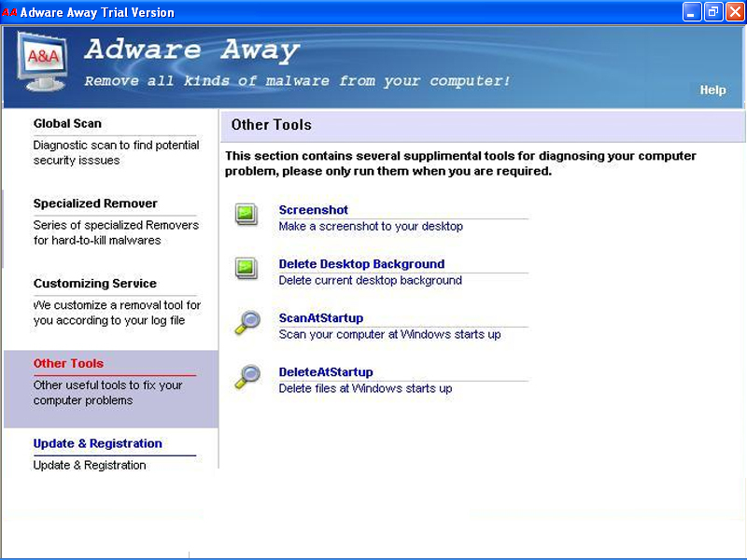747x560 pixels.
Task: Open the Screenshot link
Action: [313, 210]
